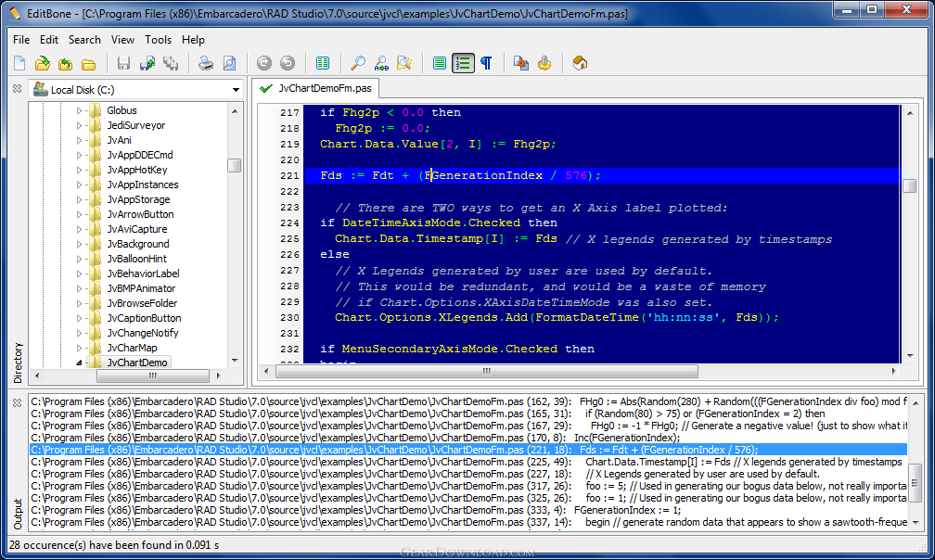Open the Search menu
Viewport: 935px width, 560px height.
[x=84, y=40]
